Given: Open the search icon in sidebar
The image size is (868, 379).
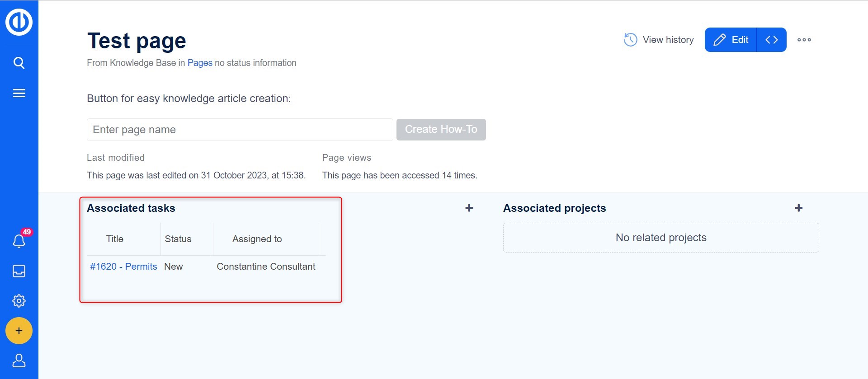Looking at the screenshot, I should (x=19, y=63).
